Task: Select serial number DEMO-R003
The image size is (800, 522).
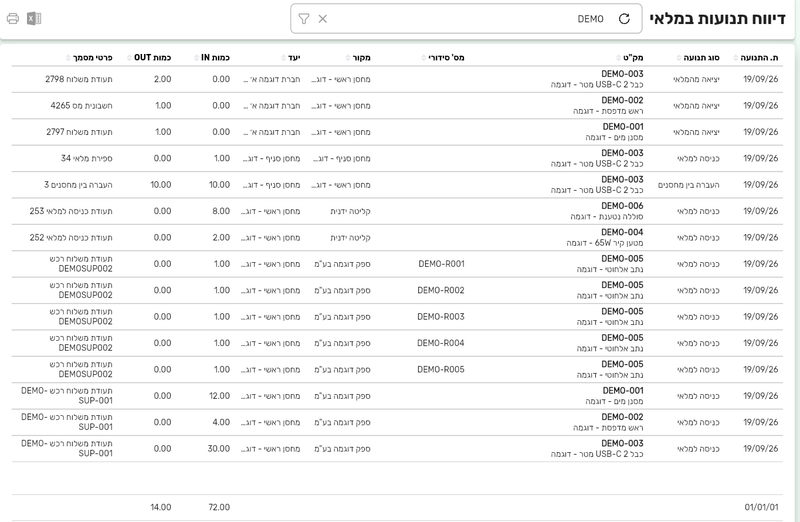Action: 441,317
